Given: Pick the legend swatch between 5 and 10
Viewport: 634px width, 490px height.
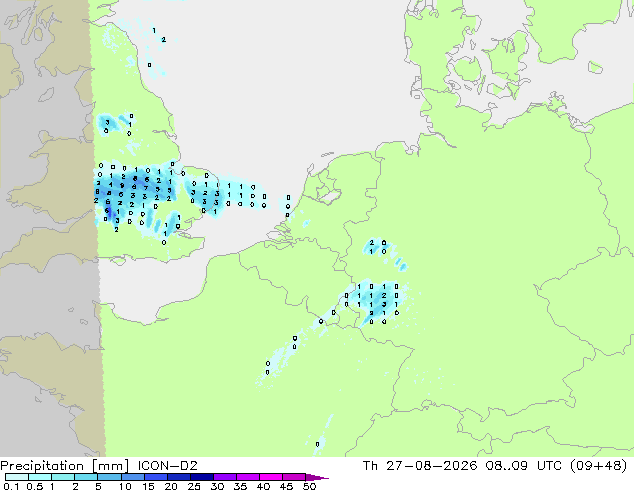Looking at the screenshot, I should tap(109, 477).
